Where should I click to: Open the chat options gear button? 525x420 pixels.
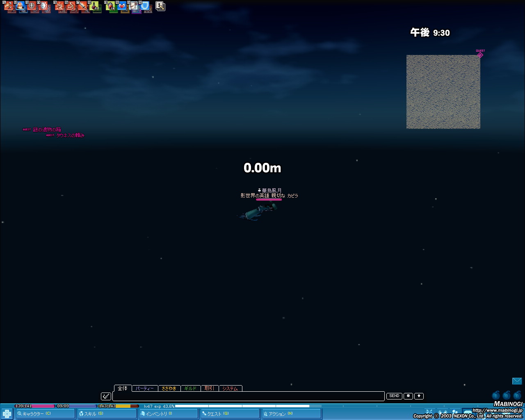pyautogui.click(x=408, y=396)
